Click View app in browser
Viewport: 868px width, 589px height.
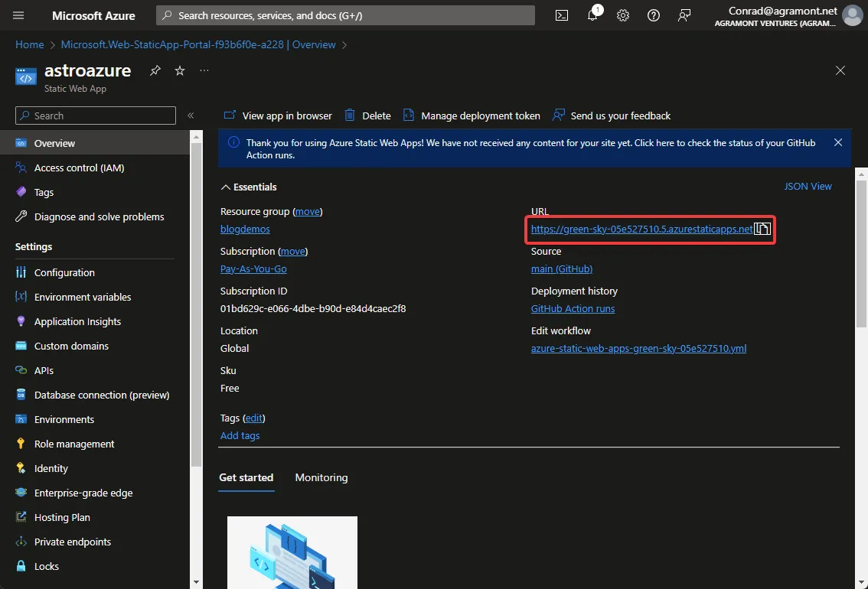pyautogui.click(x=278, y=116)
